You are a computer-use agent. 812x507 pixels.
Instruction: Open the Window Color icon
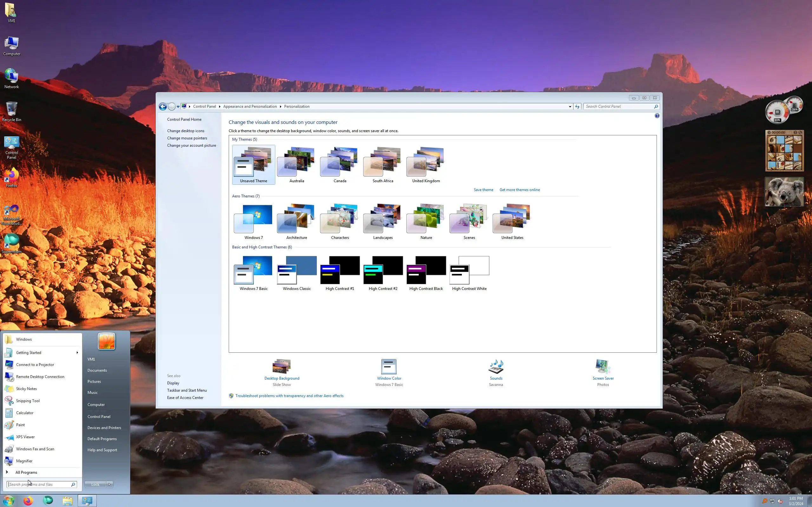click(x=389, y=367)
